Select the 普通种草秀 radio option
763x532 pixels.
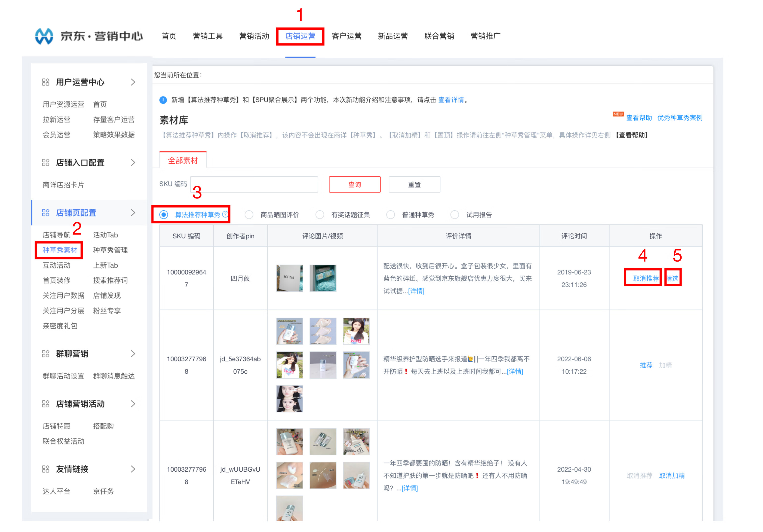tap(390, 215)
